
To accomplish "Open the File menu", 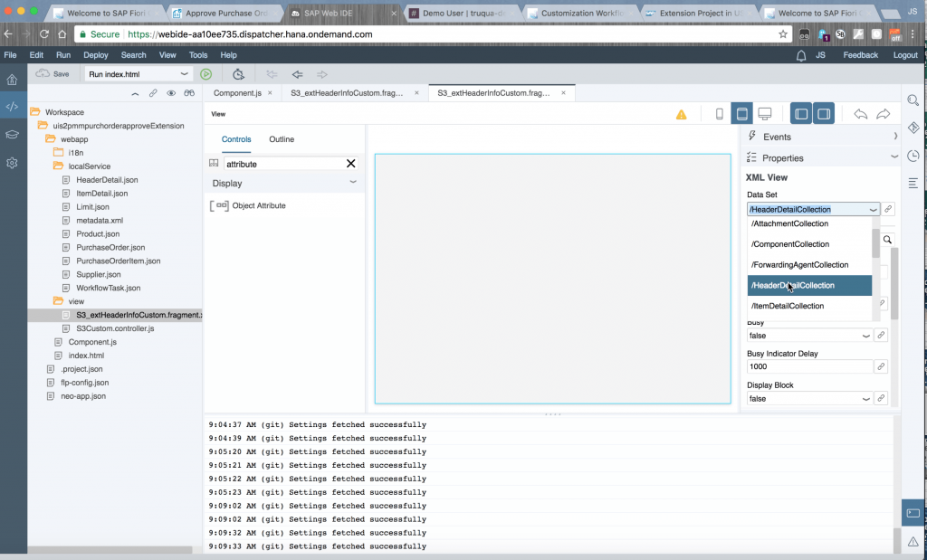I will pyautogui.click(x=10, y=55).
